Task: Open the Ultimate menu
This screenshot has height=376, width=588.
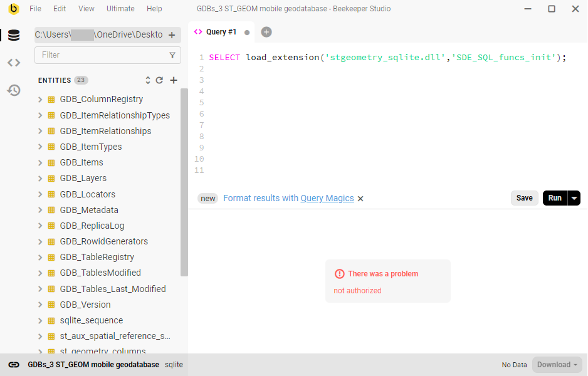Action: pyautogui.click(x=120, y=8)
